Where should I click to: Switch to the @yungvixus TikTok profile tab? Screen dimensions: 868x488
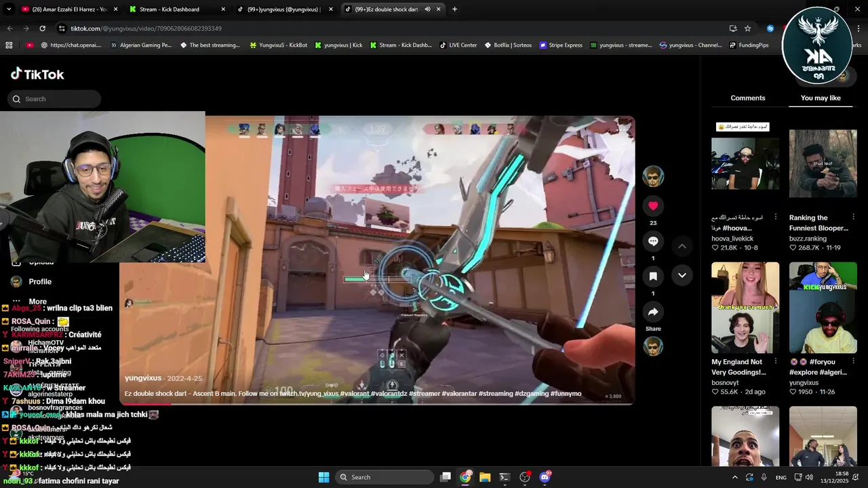(x=284, y=9)
